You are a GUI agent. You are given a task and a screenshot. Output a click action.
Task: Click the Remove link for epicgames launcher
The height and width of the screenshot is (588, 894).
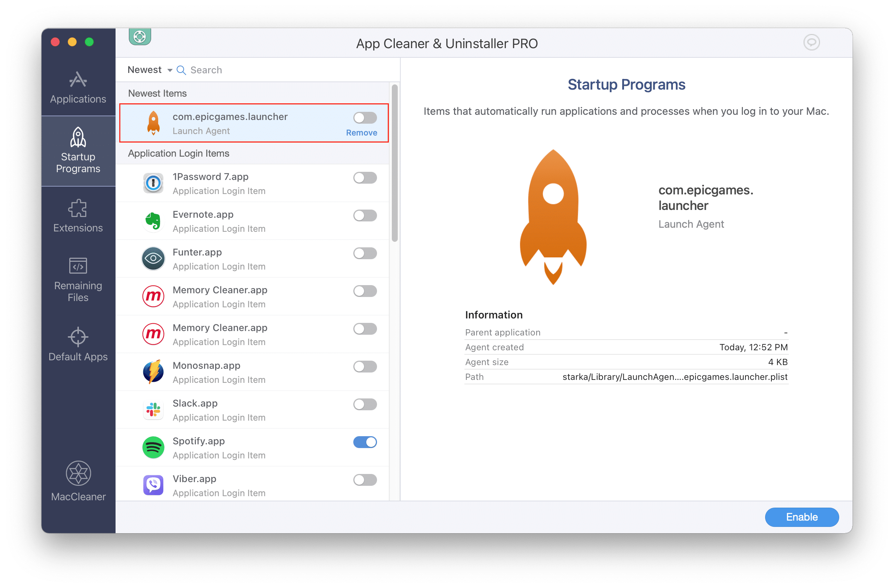click(x=361, y=131)
